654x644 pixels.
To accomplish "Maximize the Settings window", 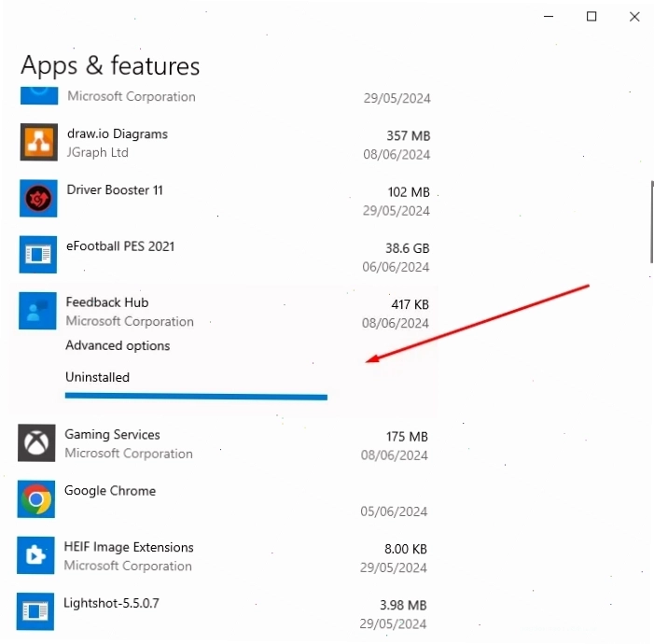I will tap(591, 17).
